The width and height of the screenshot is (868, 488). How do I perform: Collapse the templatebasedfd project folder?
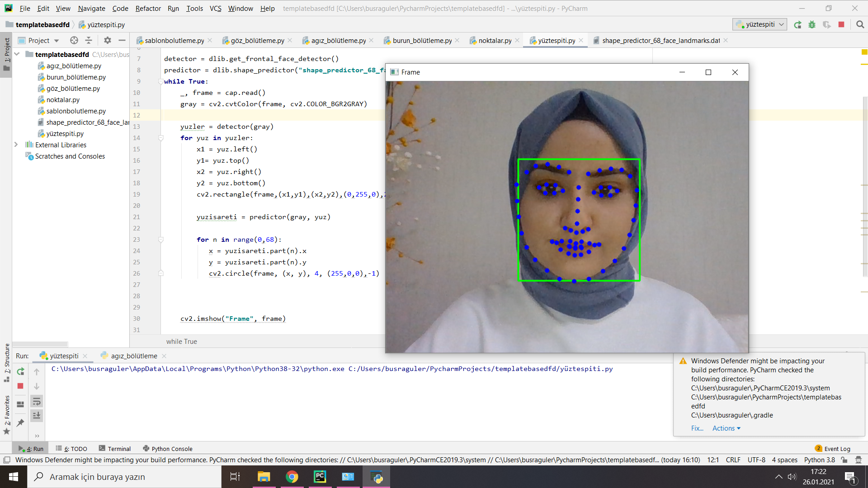[x=16, y=54]
